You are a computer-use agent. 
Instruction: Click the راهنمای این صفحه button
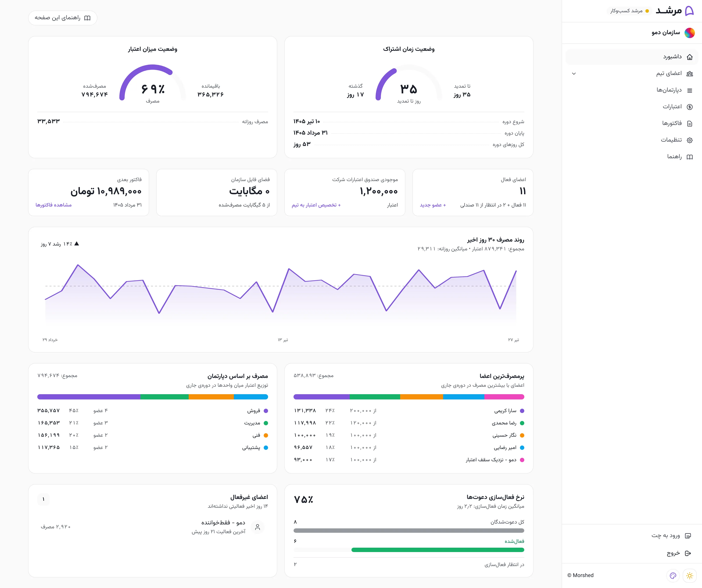(x=63, y=18)
